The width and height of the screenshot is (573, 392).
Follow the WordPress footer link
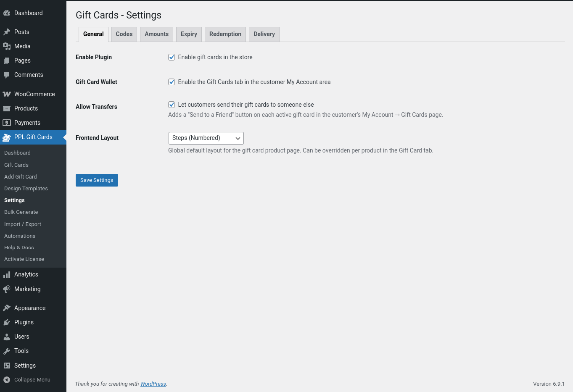tap(153, 384)
